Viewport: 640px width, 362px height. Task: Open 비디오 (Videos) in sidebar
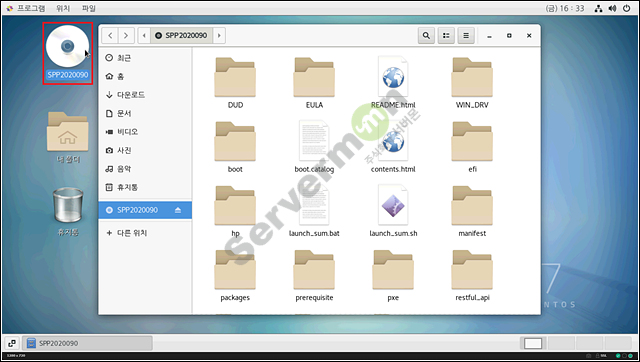145,132
